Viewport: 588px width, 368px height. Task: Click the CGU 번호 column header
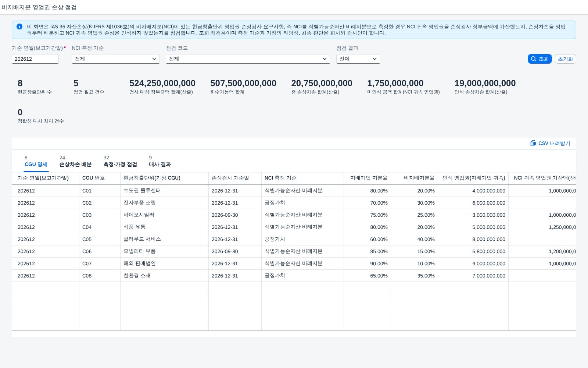tap(100, 178)
